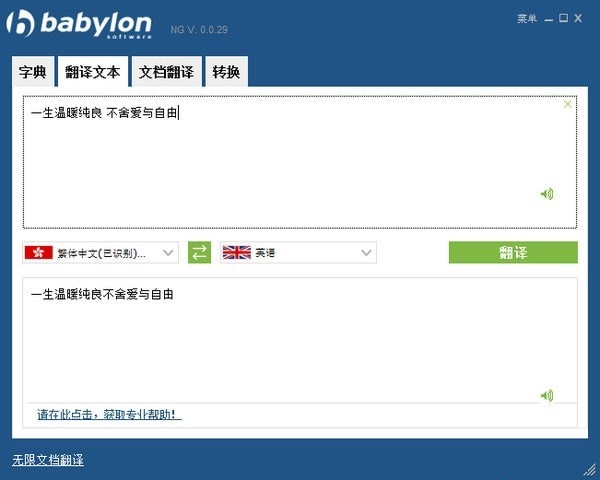Swap source and target languages
Screen dimensions: 600x480
(199, 253)
